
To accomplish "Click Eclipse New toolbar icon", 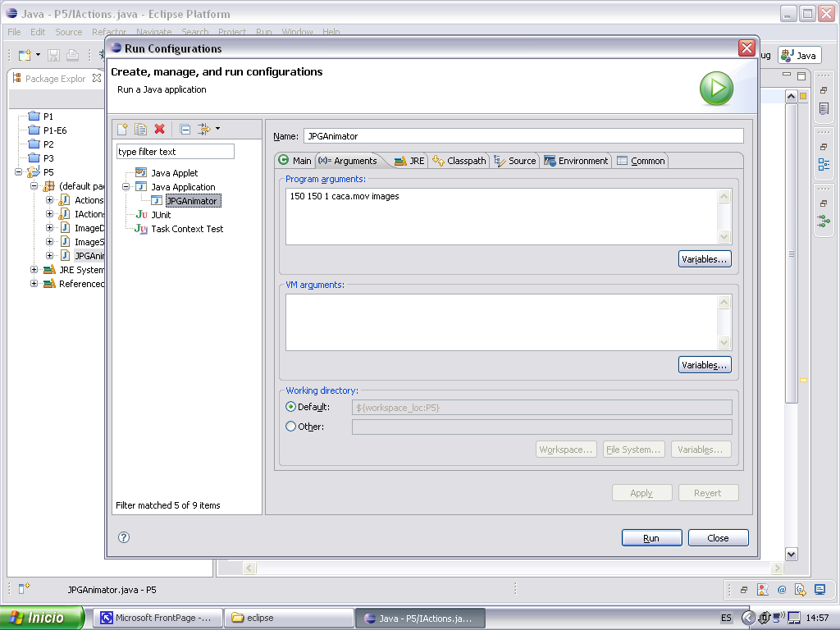I will pyautogui.click(x=25, y=55).
